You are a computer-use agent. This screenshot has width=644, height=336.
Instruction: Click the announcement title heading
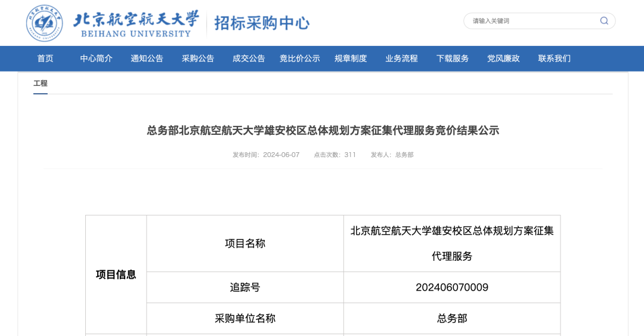pyautogui.click(x=323, y=130)
